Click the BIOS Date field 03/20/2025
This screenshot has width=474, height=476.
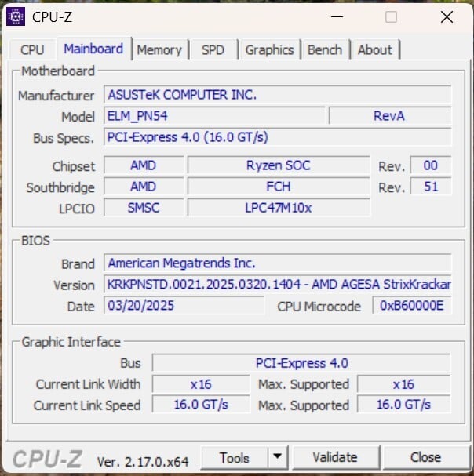click(186, 306)
